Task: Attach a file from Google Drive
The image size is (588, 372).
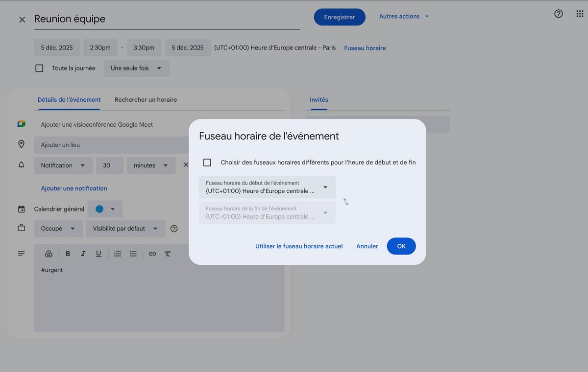Action: click(x=48, y=254)
